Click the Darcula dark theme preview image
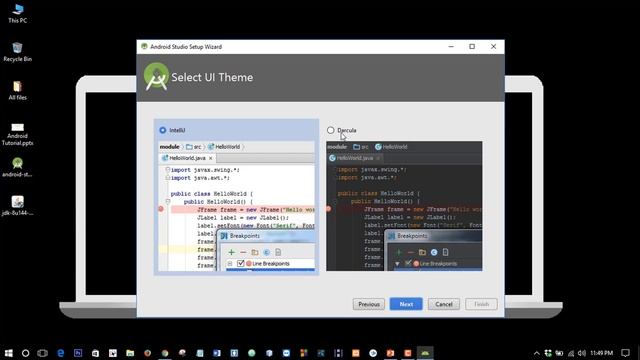This screenshot has width=640, height=360. click(404, 206)
